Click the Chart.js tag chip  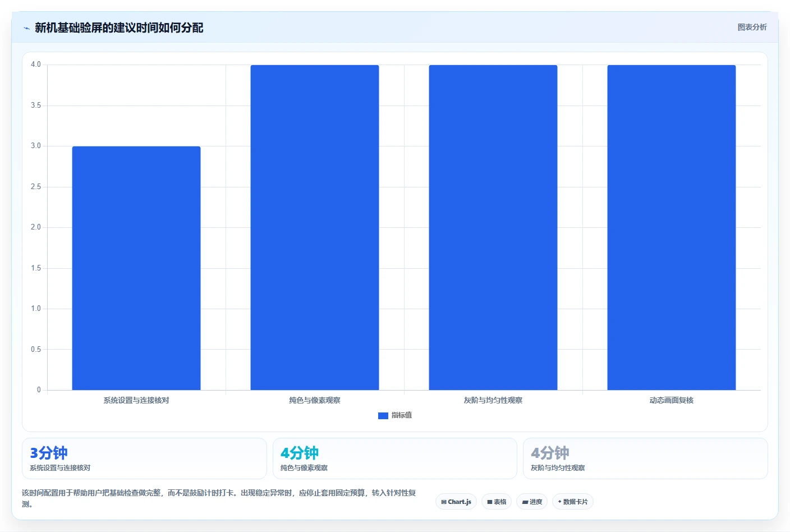(x=456, y=502)
